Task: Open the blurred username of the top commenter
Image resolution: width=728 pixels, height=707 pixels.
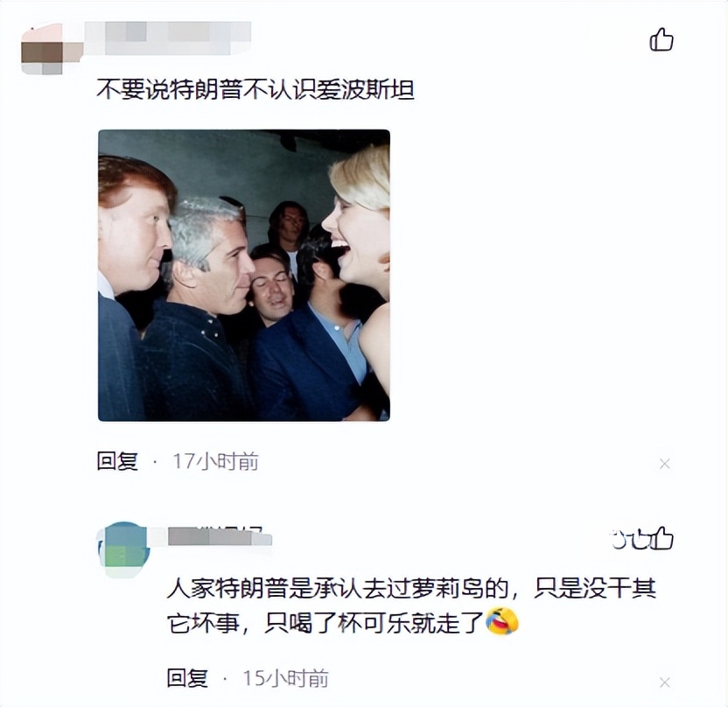Action: pos(167,38)
